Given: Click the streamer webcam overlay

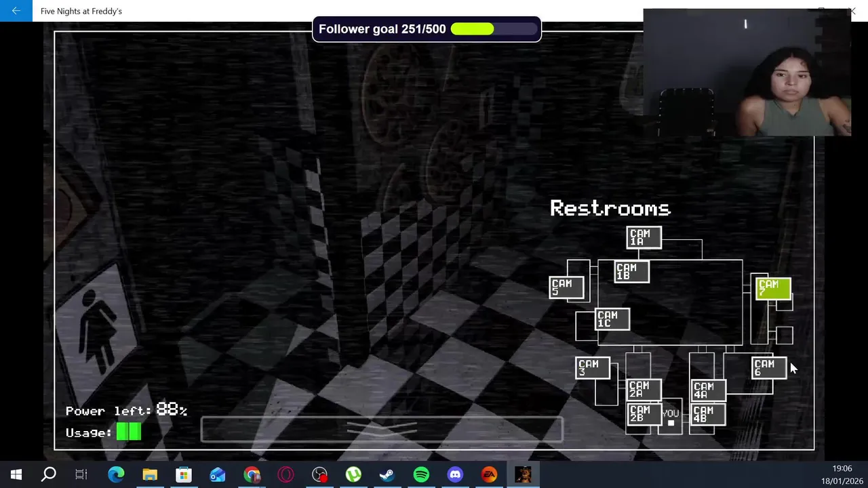Looking at the screenshot, I should pos(747,73).
